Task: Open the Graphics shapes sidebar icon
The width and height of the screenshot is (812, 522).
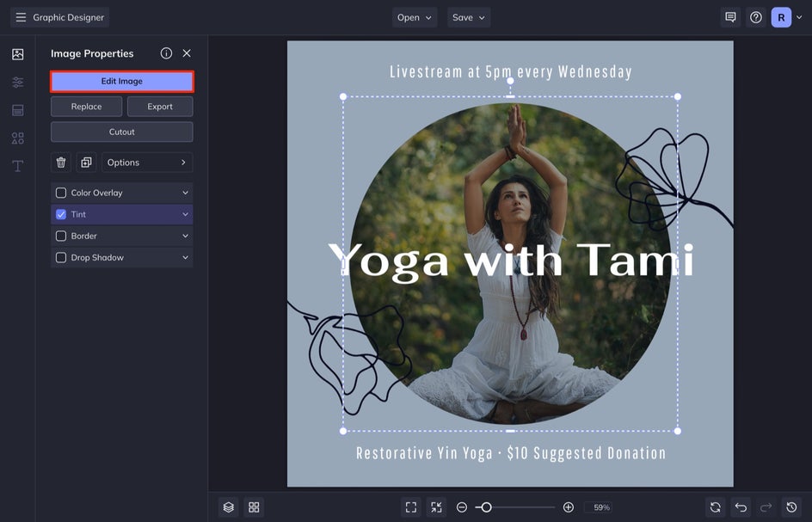Action: [17, 138]
